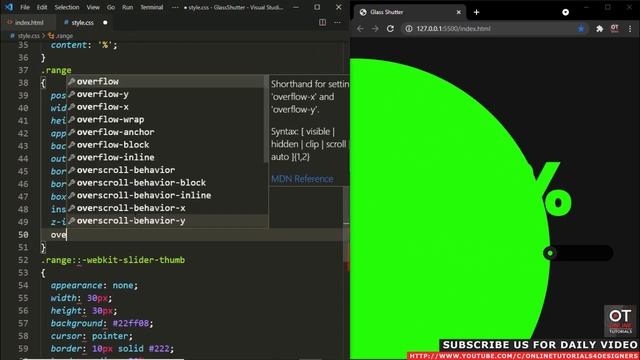Image resolution: width=640 pixels, height=360 pixels.
Task: Select the Glass Shutter browser tab
Action: 409,12
